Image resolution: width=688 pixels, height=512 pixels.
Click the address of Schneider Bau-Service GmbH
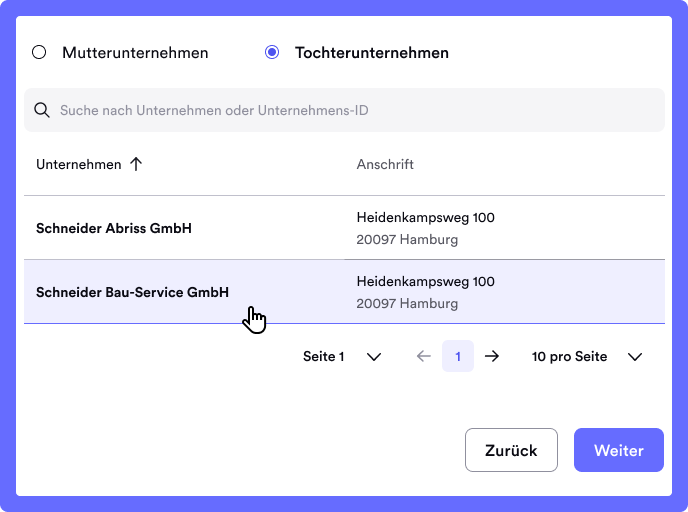[425, 292]
